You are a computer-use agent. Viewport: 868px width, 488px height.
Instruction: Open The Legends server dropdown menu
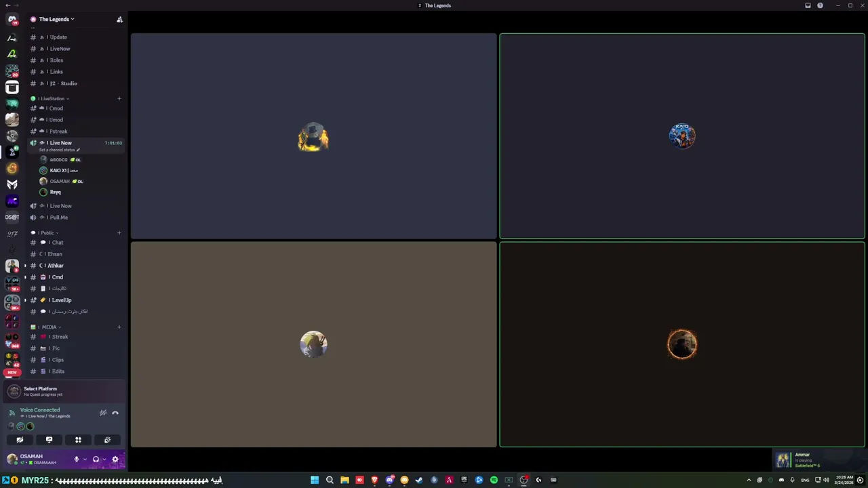point(57,19)
